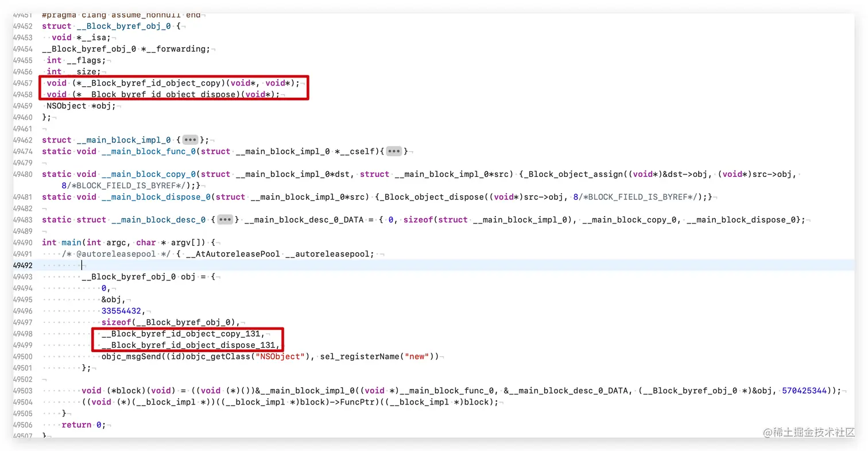
Task: Click line number 49490 beside int main
Action: click(22, 242)
